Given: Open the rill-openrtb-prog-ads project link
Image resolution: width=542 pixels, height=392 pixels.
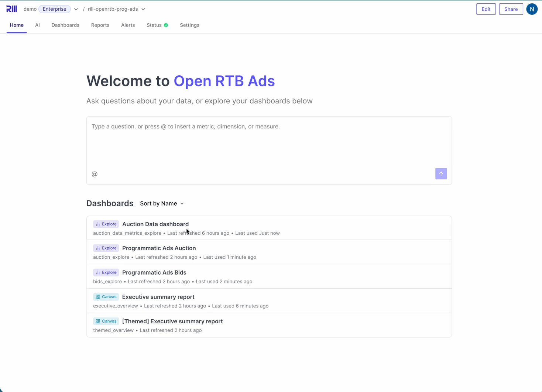Looking at the screenshot, I should coord(113,9).
